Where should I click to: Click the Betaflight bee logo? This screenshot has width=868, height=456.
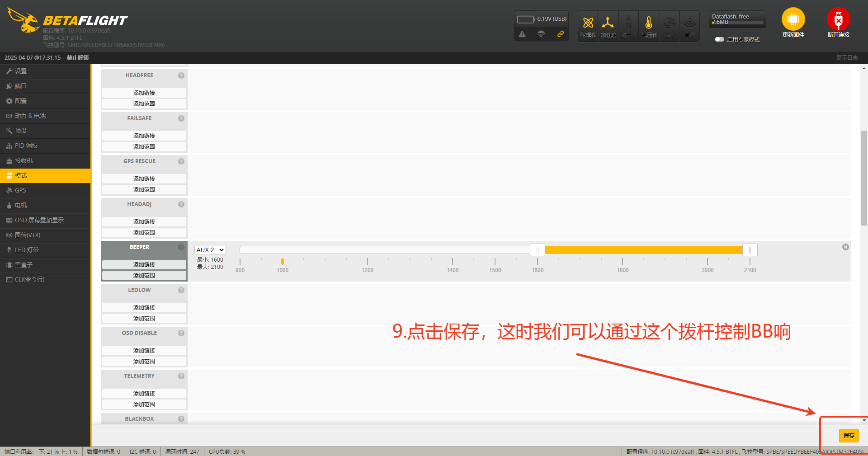point(24,20)
